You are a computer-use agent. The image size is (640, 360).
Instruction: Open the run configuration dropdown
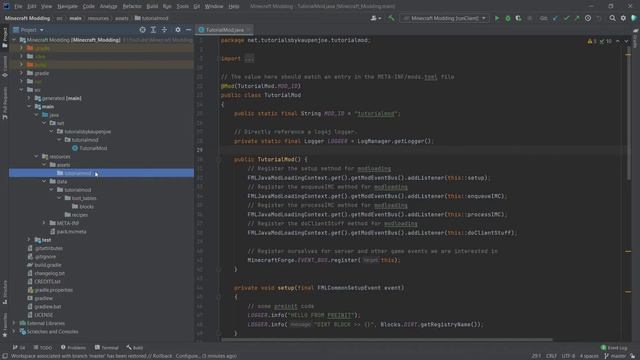[444, 18]
